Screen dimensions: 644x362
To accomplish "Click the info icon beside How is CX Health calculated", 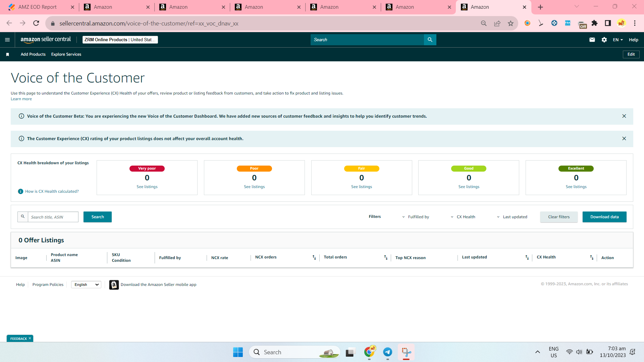I will 20,191.
